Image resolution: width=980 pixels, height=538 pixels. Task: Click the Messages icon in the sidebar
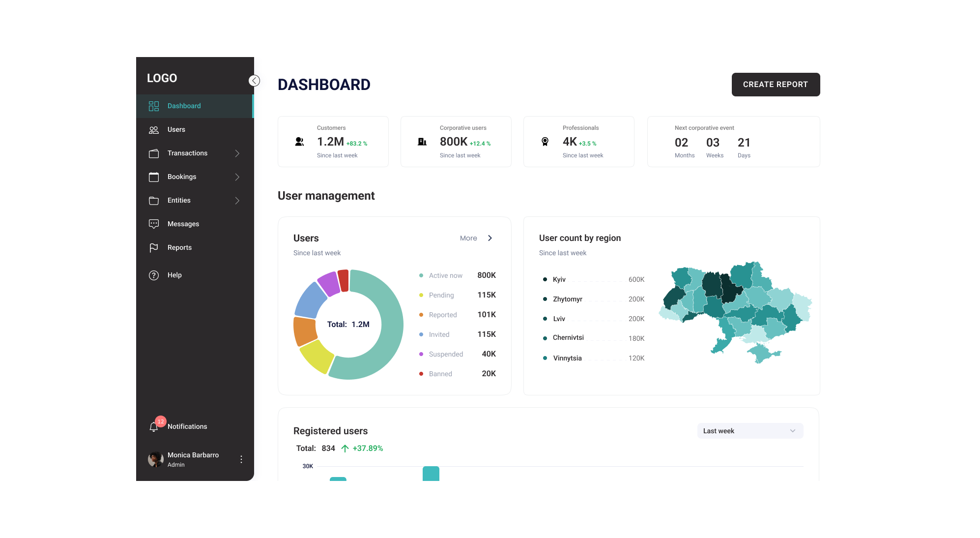click(154, 224)
